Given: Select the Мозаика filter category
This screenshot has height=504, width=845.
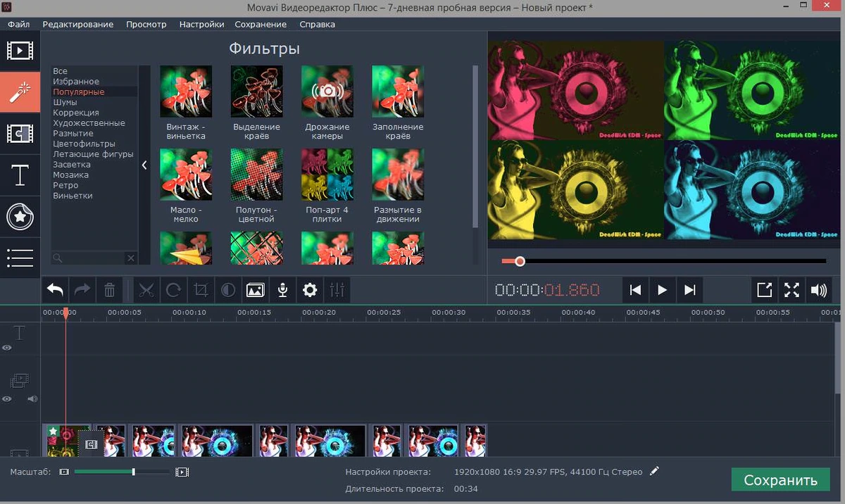Looking at the screenshot, I should 70,175.
